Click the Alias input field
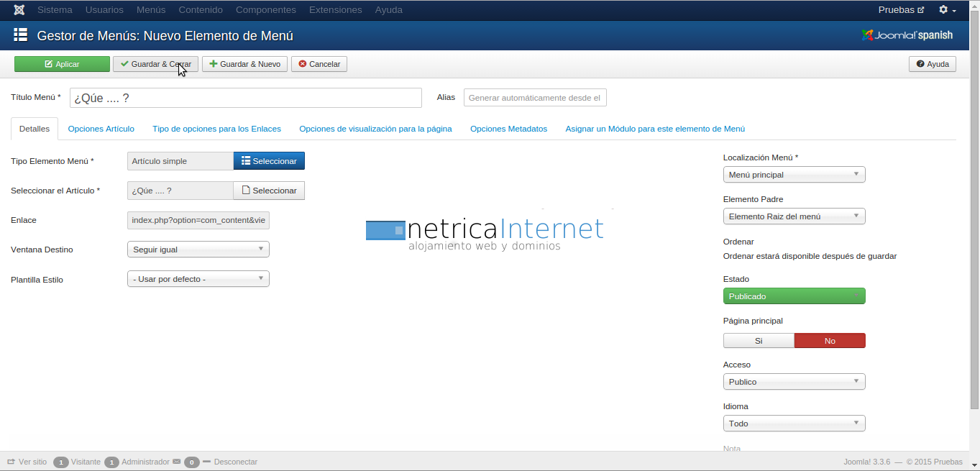Screen dimensions: 980x471 click(535, 98)
